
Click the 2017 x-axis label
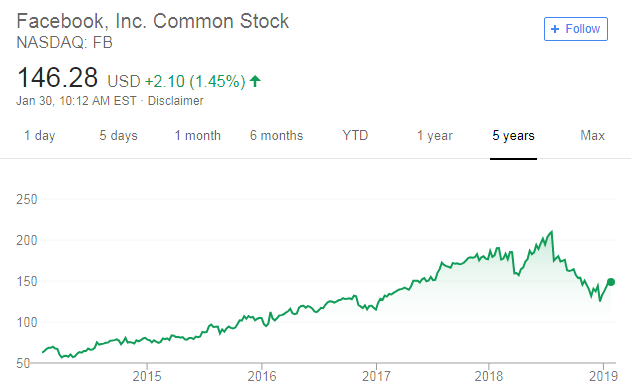[x=376, y=376]
